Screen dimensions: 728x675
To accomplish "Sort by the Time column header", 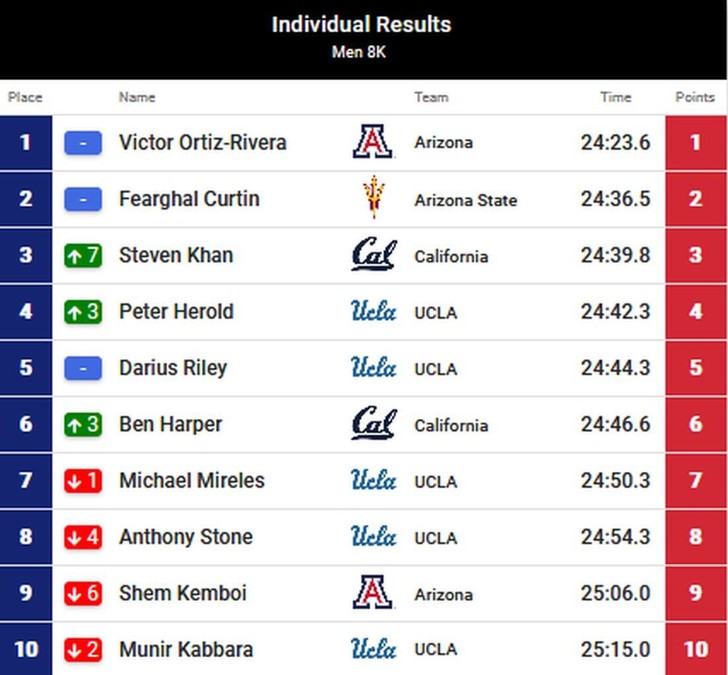I will 616,97.
